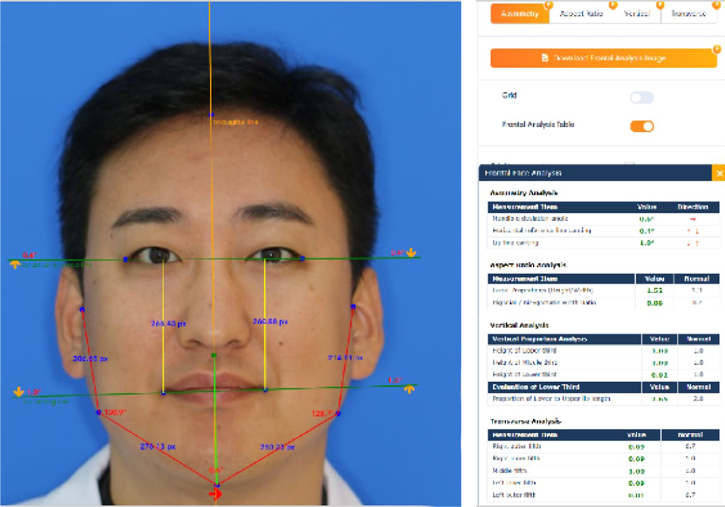Select the 'Mandible deviation angle' row
This screenshot has width=725, height=507.
(x=603, y=219)
